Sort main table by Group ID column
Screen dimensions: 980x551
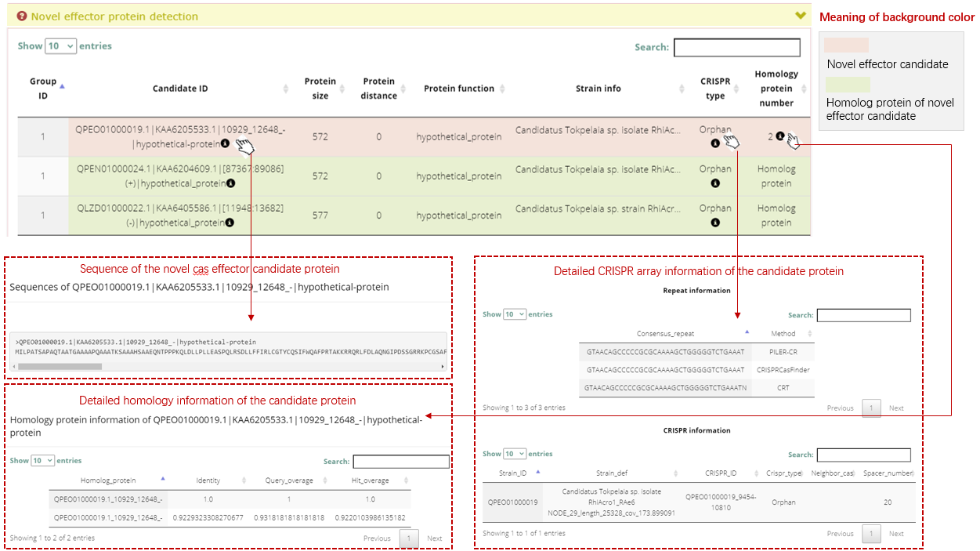44,89
